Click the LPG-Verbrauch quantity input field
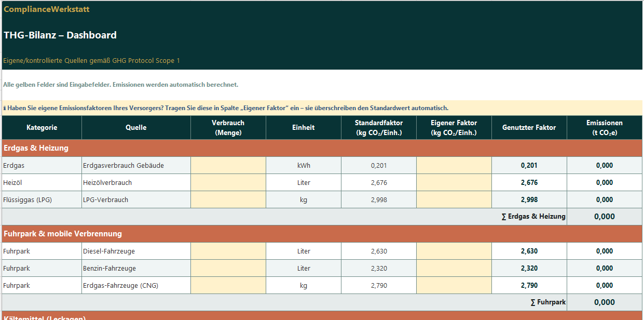The width and height of the screenshot is (644, 320). [x=228, y=200]
